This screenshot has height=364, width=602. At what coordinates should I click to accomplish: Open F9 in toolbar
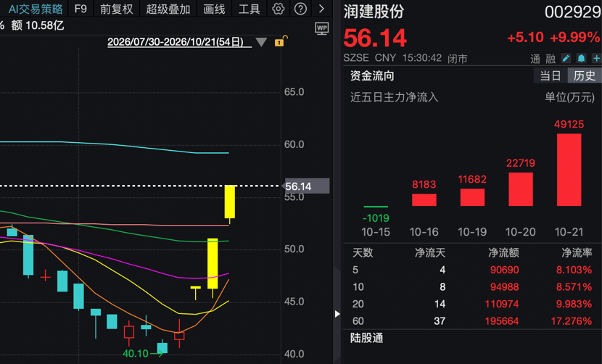(x=81, y=9)
